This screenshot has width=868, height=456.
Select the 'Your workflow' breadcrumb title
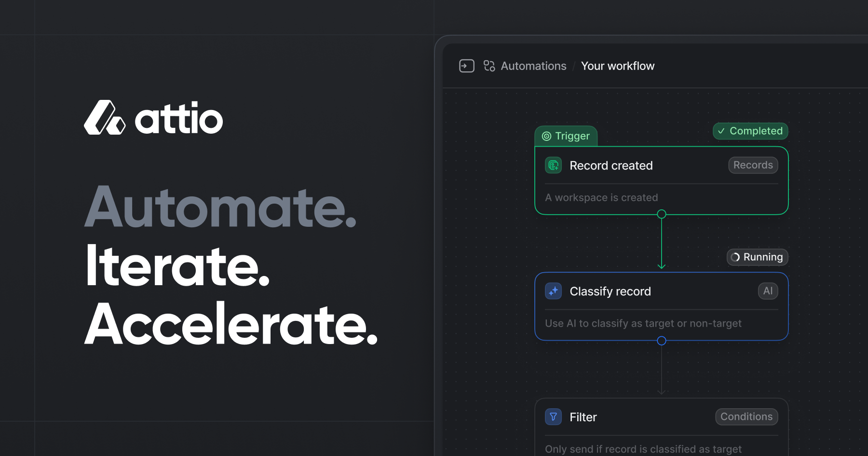click(618, 66)
